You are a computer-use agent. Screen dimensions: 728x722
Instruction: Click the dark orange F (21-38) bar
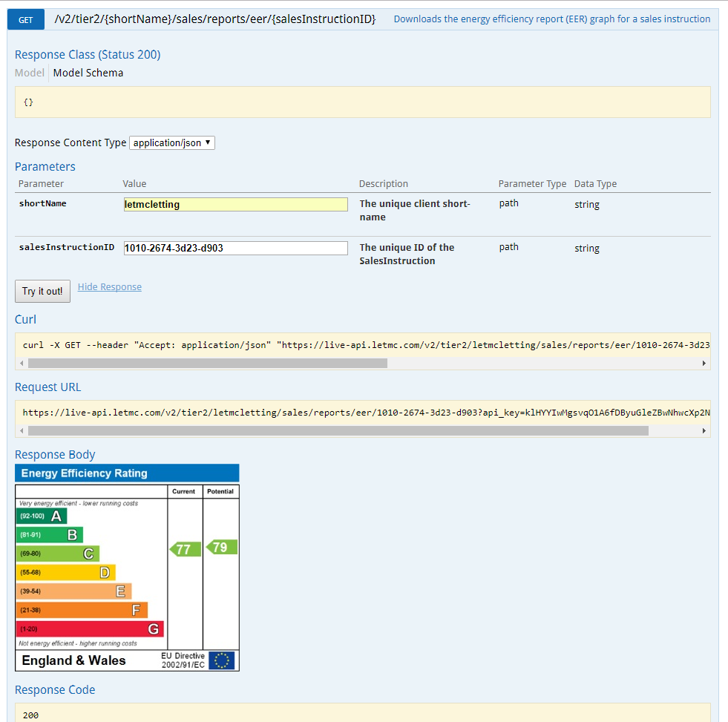(x=82, y=610)
